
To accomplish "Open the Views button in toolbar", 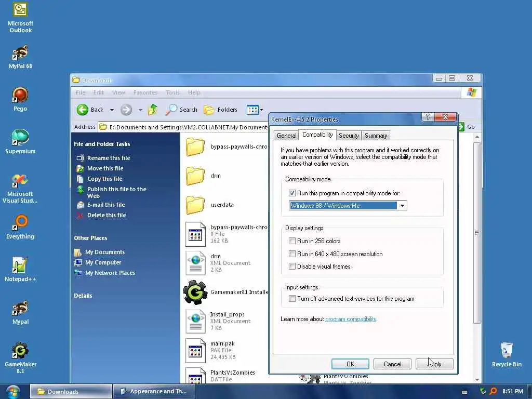I will [x=252, y=110].
